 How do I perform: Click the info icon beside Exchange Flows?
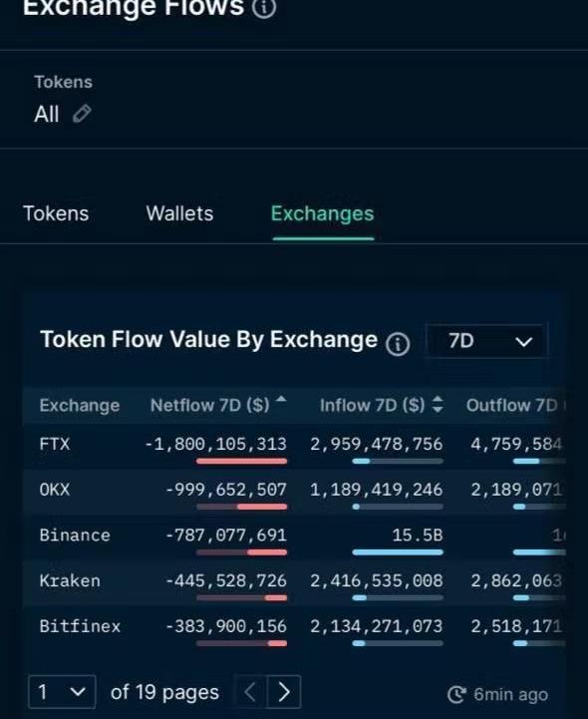point(264,7)
